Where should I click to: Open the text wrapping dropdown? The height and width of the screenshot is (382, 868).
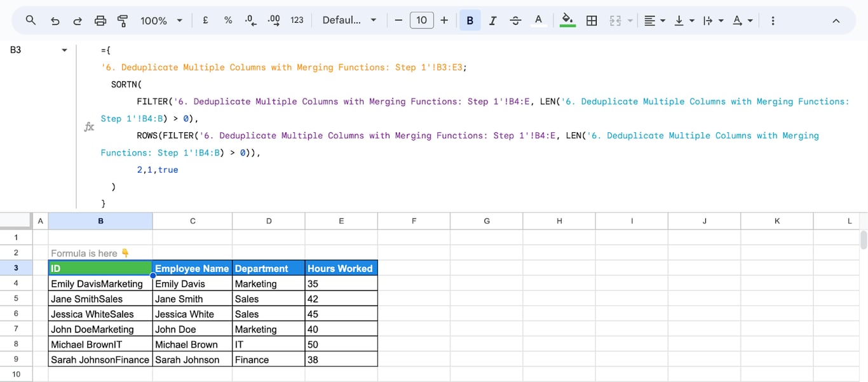tap(714, 20)
